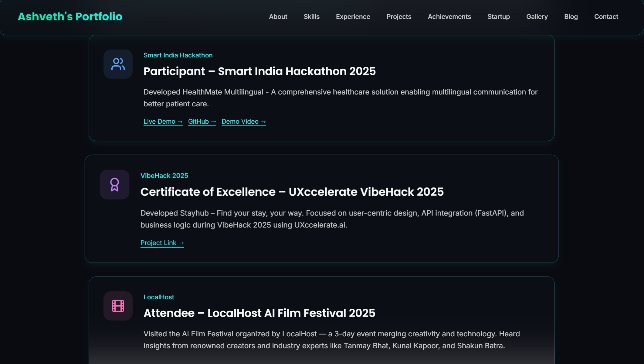This screenshot has width=644, height=364.
Task: Click the purple award ribbon icon
Action: point(114,184)
